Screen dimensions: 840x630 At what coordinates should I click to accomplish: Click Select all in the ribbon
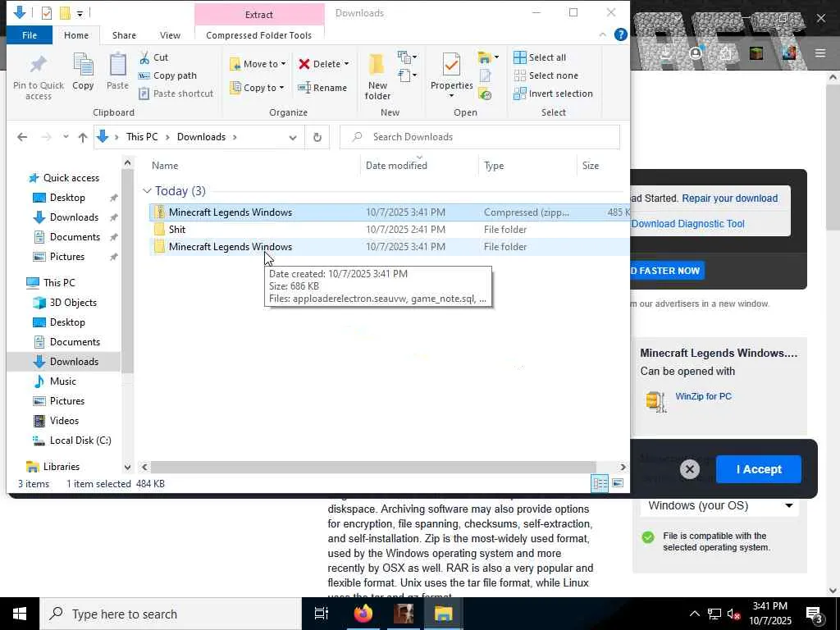click(540, 57)
